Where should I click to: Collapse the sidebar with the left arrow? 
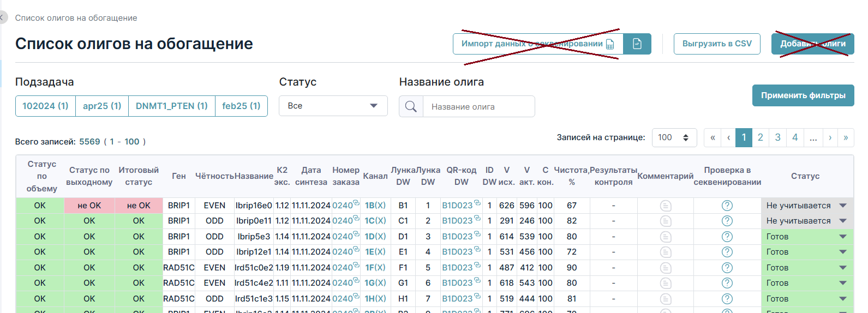click(x=2, y=17)
